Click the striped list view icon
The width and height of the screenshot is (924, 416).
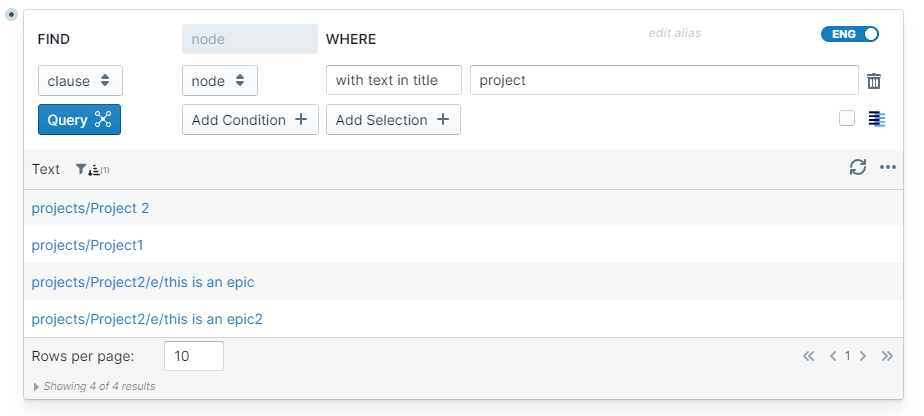coord(877,119)
